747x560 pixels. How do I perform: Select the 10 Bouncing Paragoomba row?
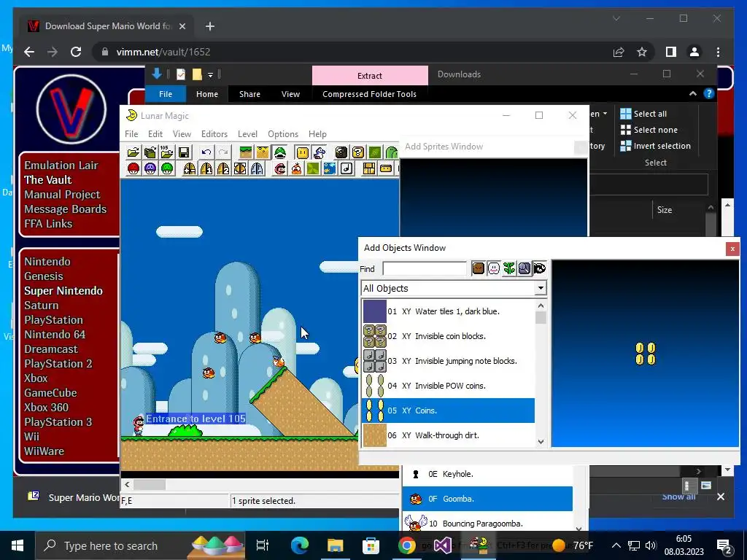click(x=487, y=523)
